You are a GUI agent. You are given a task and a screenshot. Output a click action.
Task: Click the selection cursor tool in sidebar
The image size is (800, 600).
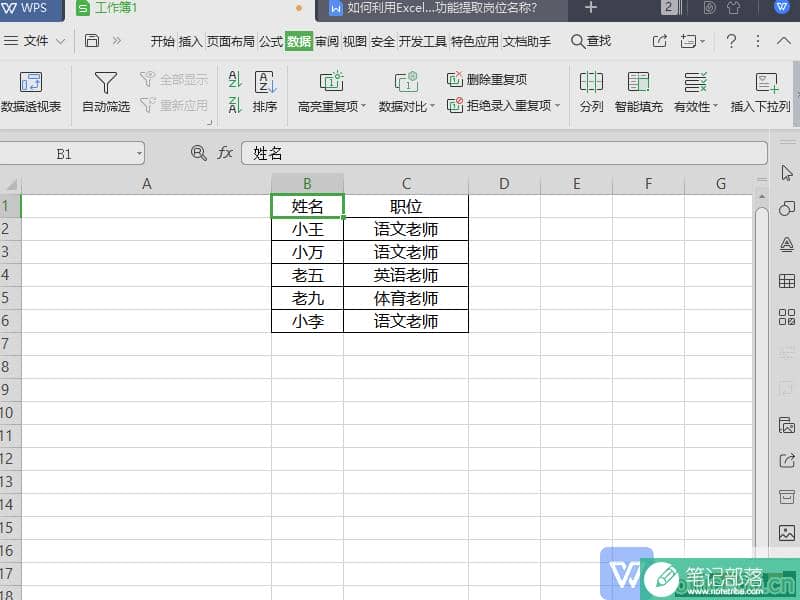click(786, 173)
